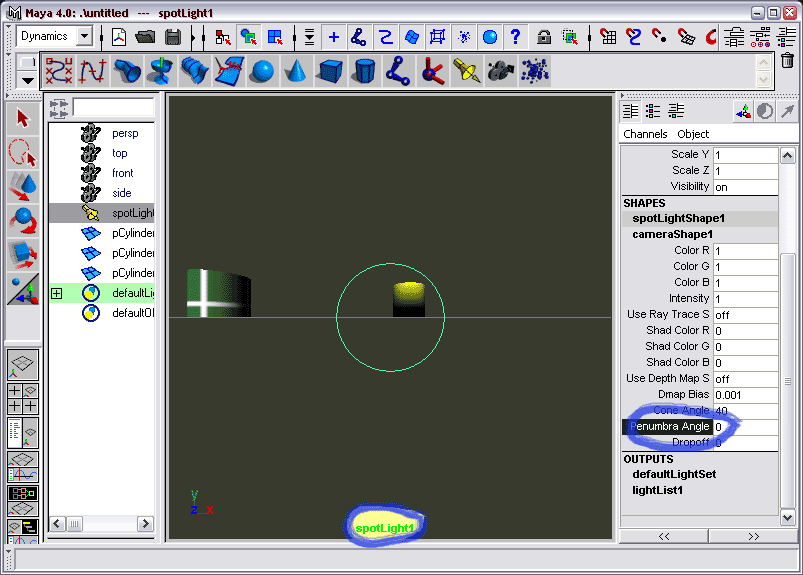Viewport: 803px width, 575px height.
Task: Open the Object menu in Channel Box
Action: 693,134
